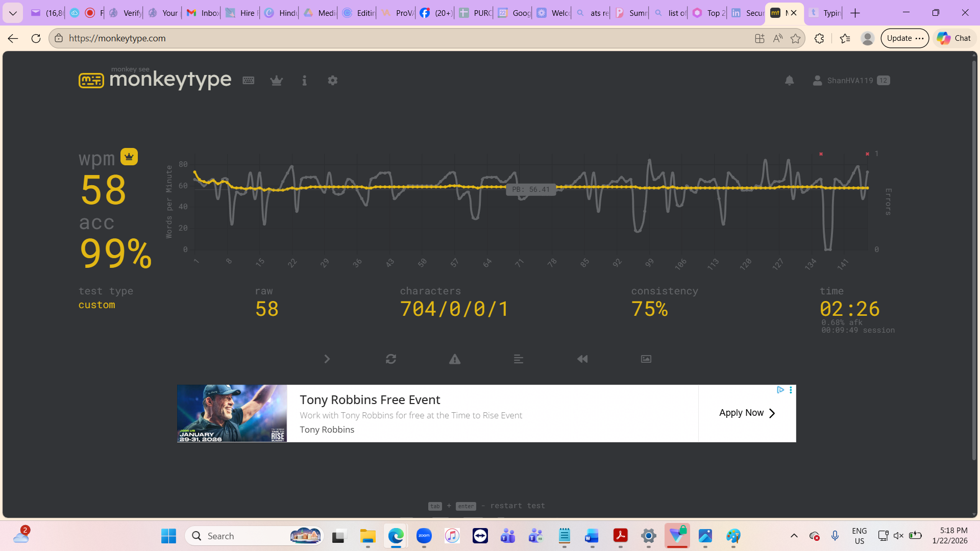Open Monkeytype settings gear icon
980x551 pixels.
click(x=332, y=81)
